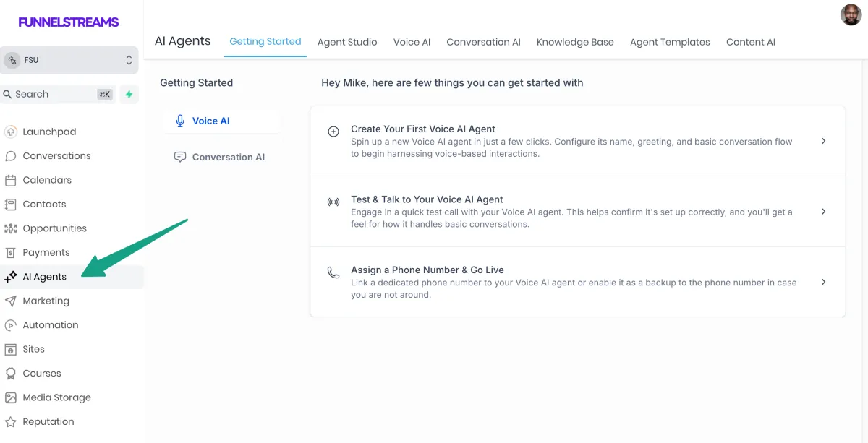868x443 pixels.
Task: Click the Opportunities icon in sidebar
Action: click(x=10, y=228)
